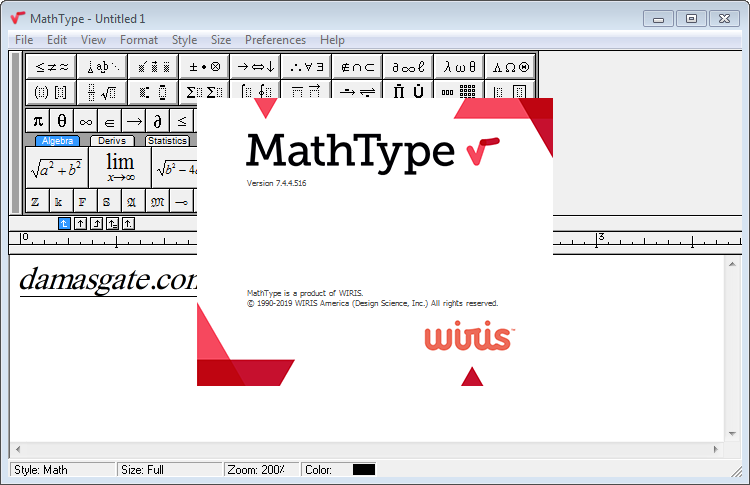This screenshot has width=750, height=485.
Task: Click the vertical scrollbar up arrow
Action: [x=732, y=264]
